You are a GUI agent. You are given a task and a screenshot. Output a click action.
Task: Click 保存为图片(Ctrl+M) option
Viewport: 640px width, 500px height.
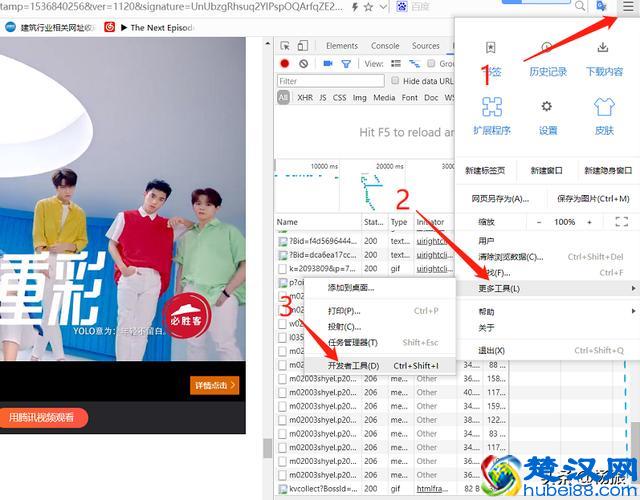[593, 199]
